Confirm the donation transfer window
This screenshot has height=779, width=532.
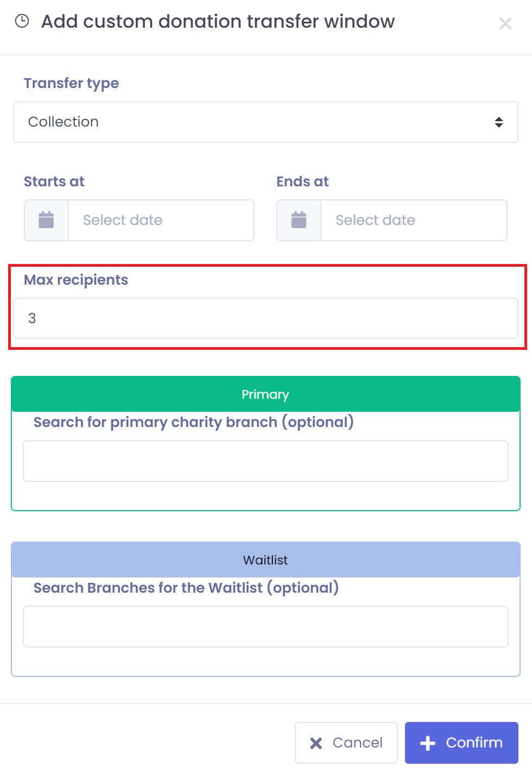(x=461, y=743)
